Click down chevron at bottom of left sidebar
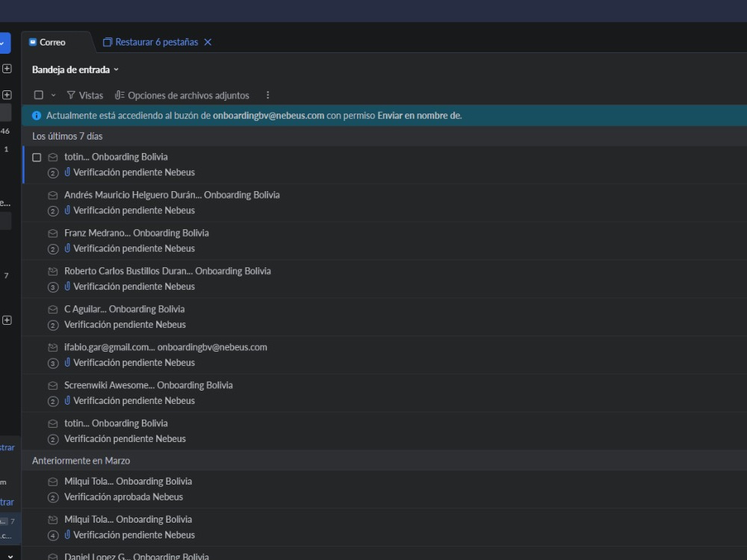 tap(10, 556)
